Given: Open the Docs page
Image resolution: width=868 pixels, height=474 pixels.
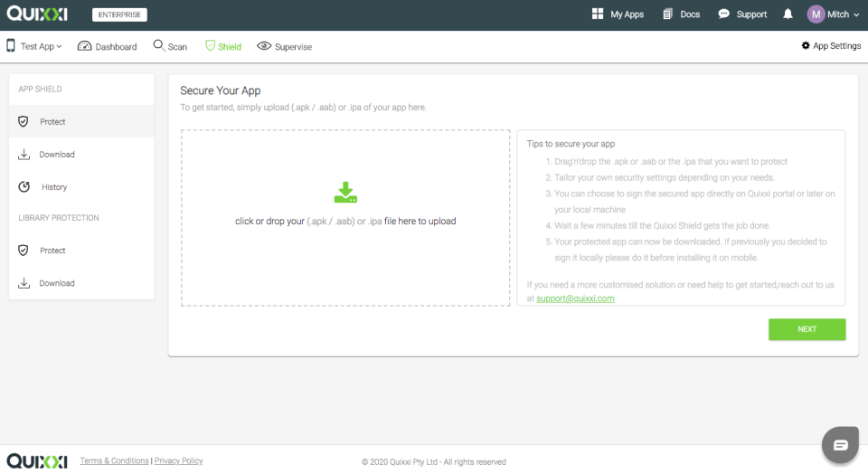Looking at the screenshot, I should coord(682,14).
